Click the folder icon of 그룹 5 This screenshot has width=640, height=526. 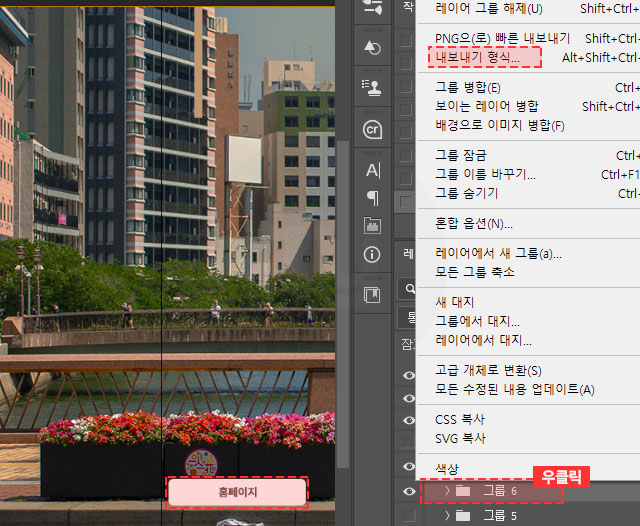tap(463, 516)
